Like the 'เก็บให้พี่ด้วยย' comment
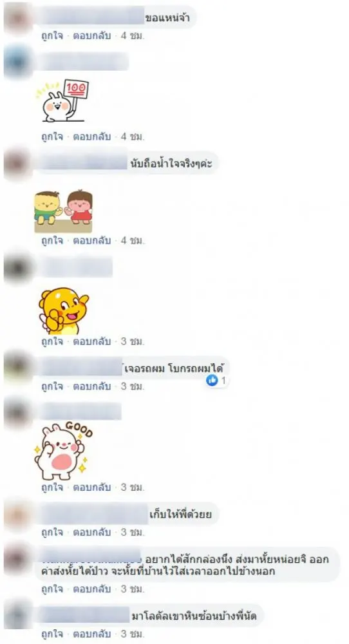349x644 pixels. click(x=52, y=533)
